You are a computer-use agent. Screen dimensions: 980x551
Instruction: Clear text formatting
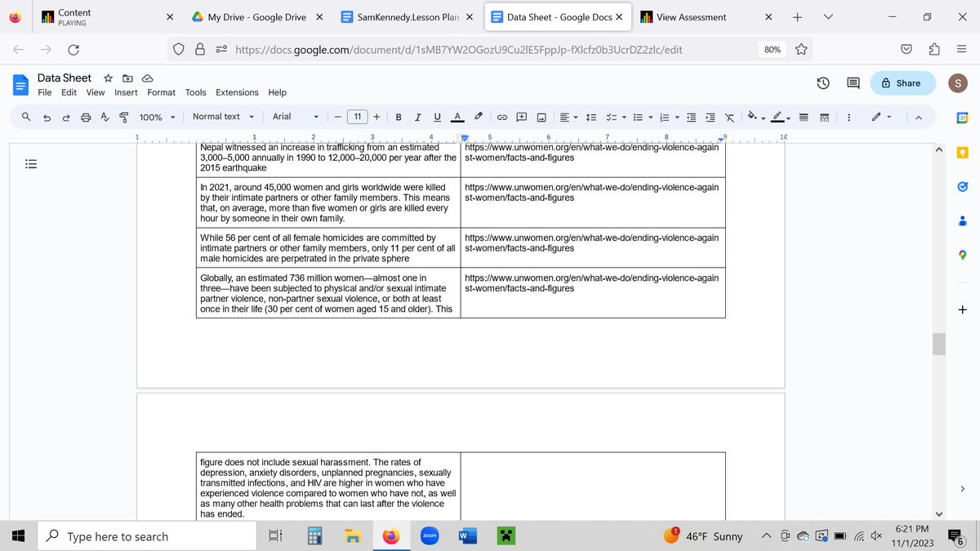click(729, 117)
